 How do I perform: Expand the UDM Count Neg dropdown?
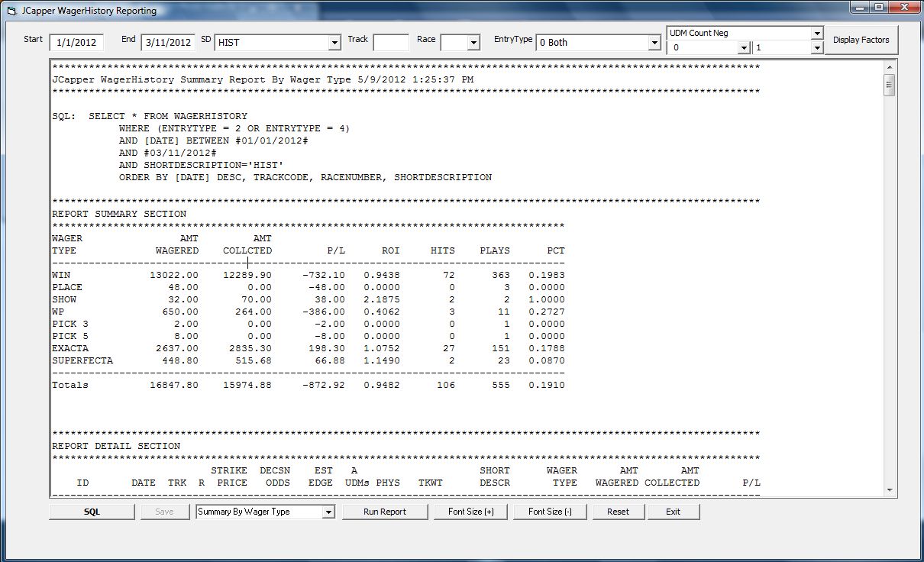(x=817, y=33)
